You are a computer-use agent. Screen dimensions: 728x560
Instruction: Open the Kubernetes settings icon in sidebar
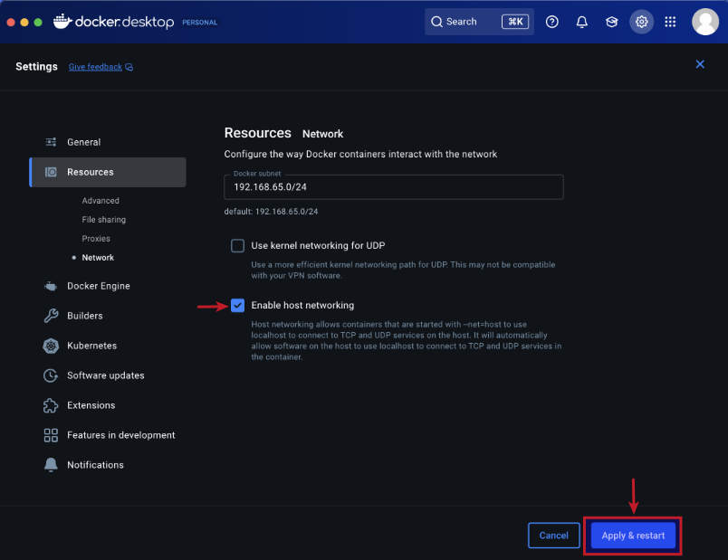tap(51, 346)
